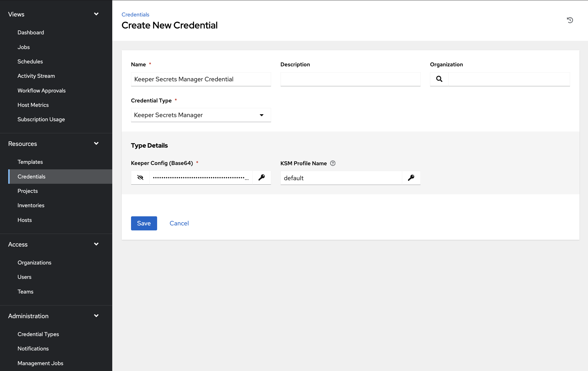Open the Credential Type dropdown
Image resolution: width=588 pixels, height=371 pixels.
pos(201,115)
